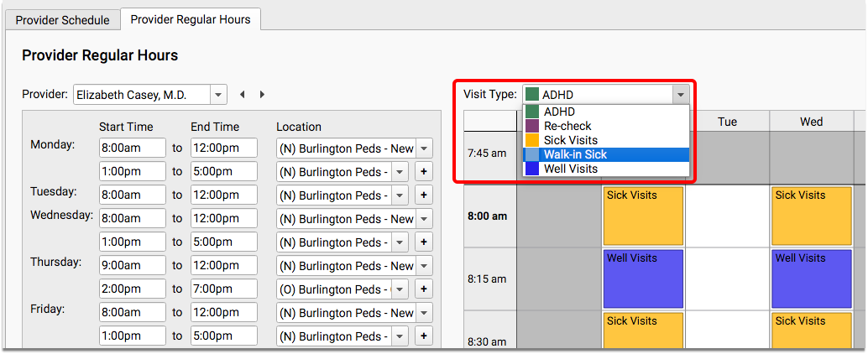Click Monday 8:00am start time field
This screenshot has height=354, width=868.
[133, 148]
